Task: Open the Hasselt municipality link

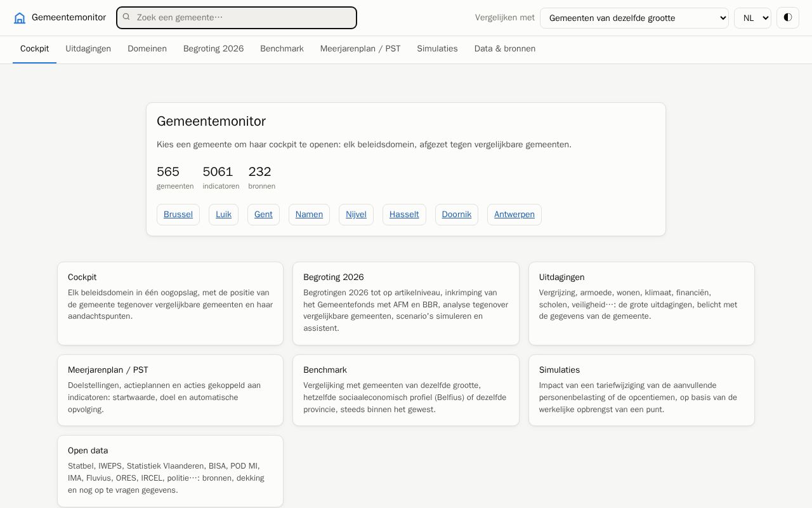Action: click(x=404, y=215)
